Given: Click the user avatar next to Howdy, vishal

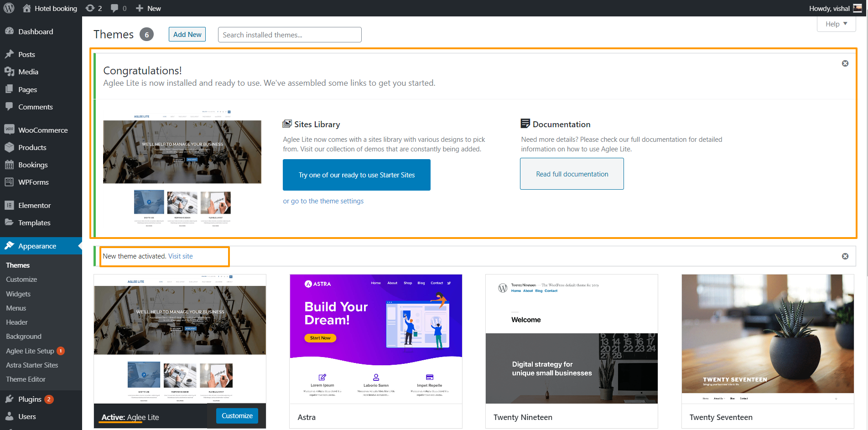Looking at the screenshot, I should [858, 8].
